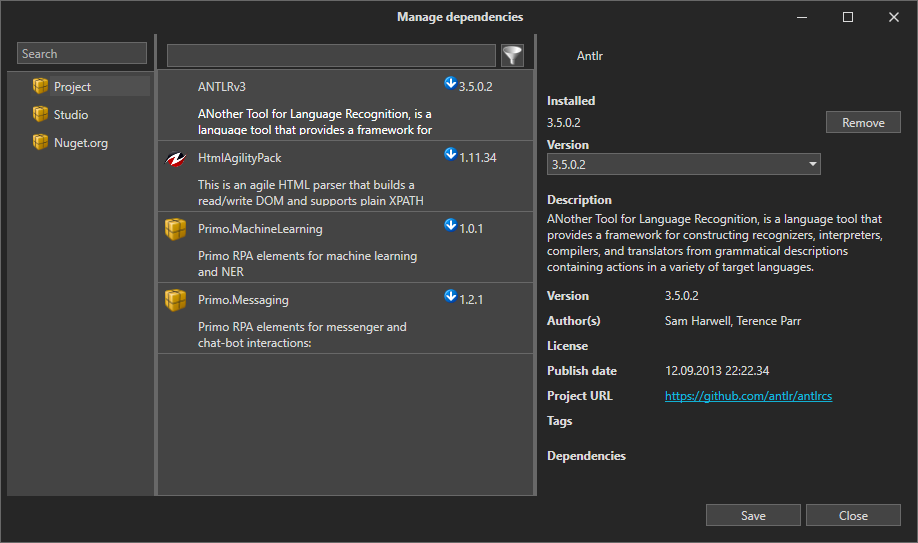
Task: Click the Antlr title in details panel
Action: point(590,56)
